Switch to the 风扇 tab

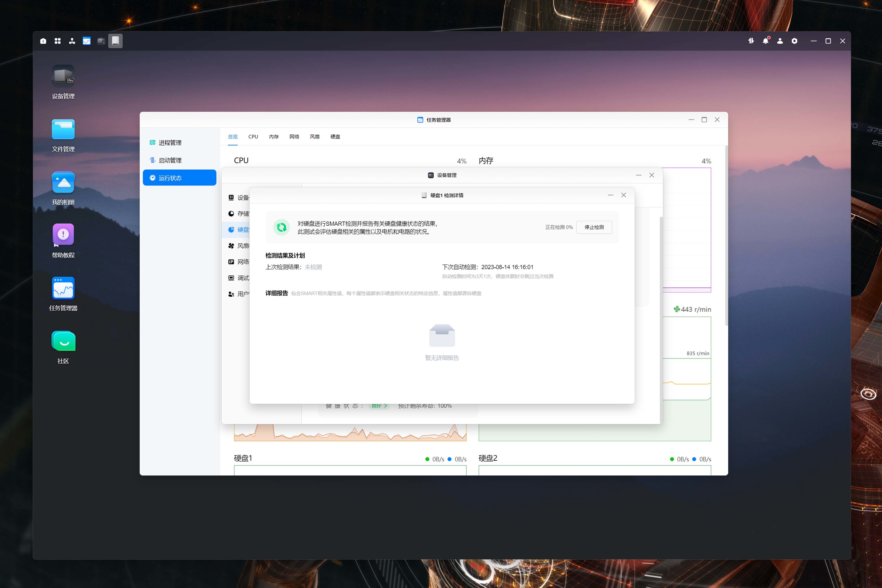(315, 136)
